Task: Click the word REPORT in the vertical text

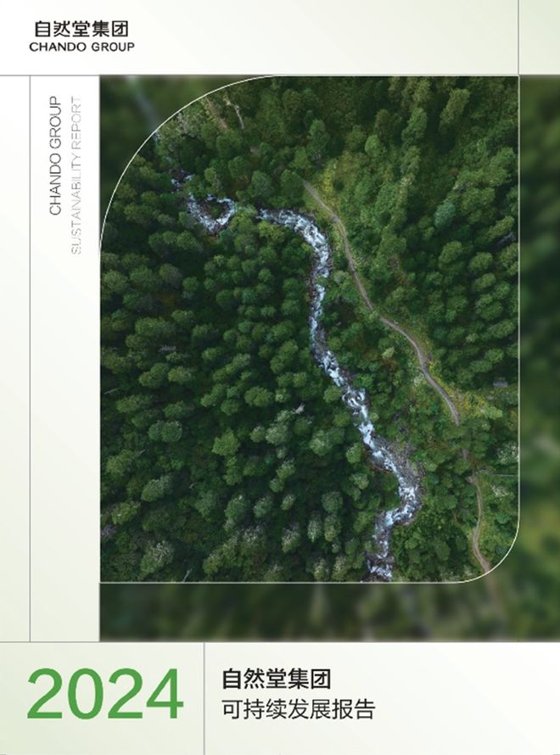Action: point(76,120)
